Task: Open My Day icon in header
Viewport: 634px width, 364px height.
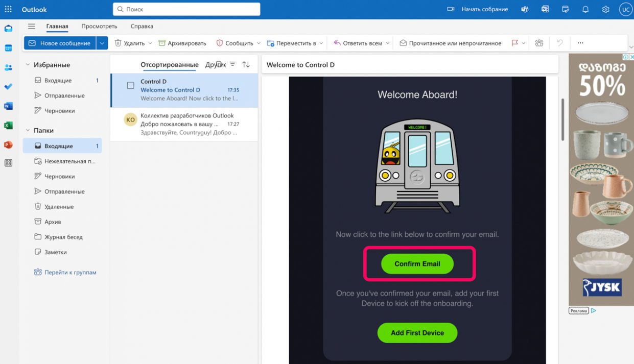Action: pos(566,9)
